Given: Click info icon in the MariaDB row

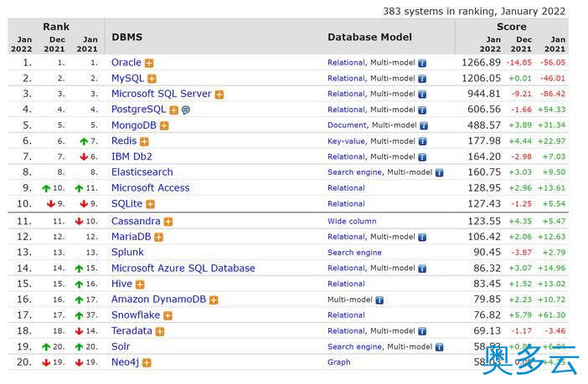Looking at the screenshot, I should tap(422, 237).
